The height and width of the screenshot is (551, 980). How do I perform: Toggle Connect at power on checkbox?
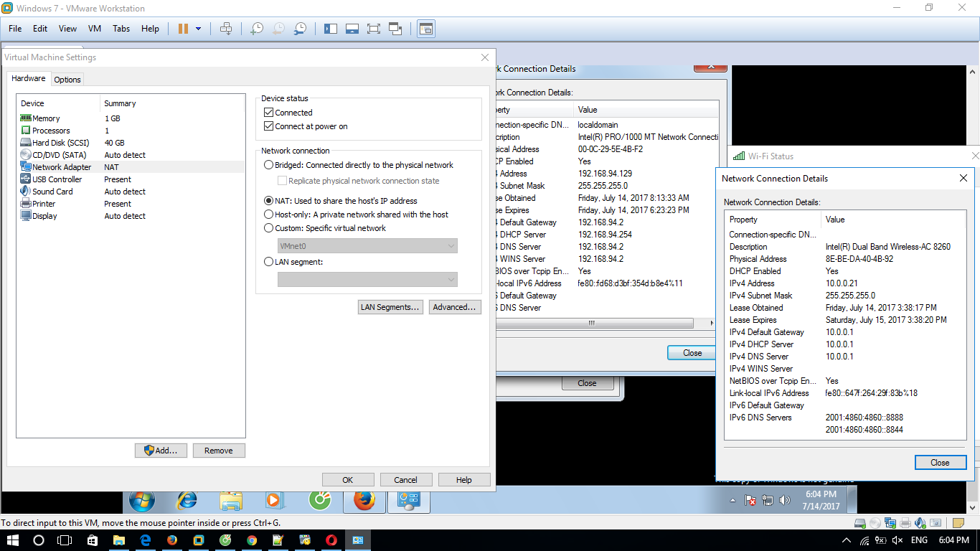(269, 126)
